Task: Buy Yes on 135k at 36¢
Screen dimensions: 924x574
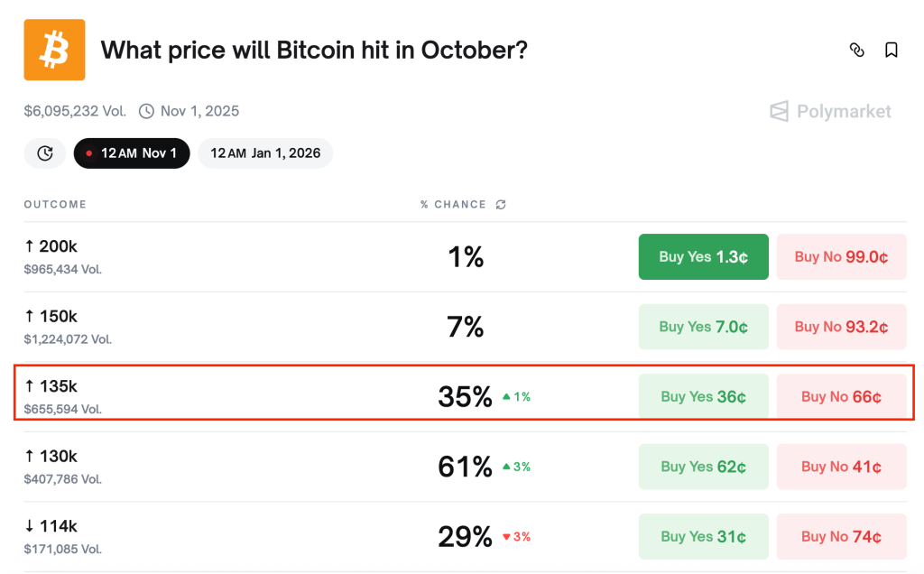Action: 703,397
